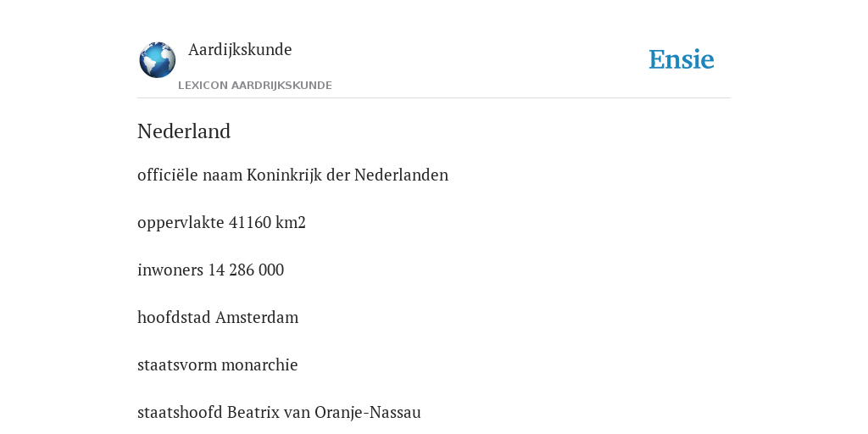Screen dimensions: 868x434
Task: Click the number 41160
Action: [250, 223]
